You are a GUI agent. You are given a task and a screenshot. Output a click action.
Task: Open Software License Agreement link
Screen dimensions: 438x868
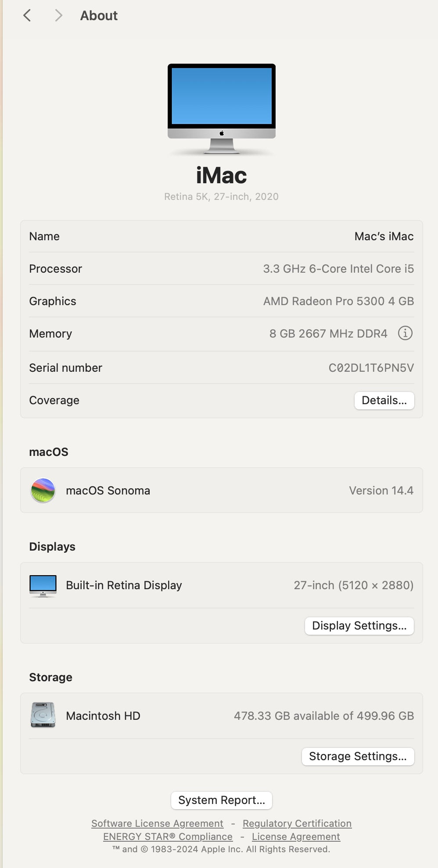pos(157,823)
